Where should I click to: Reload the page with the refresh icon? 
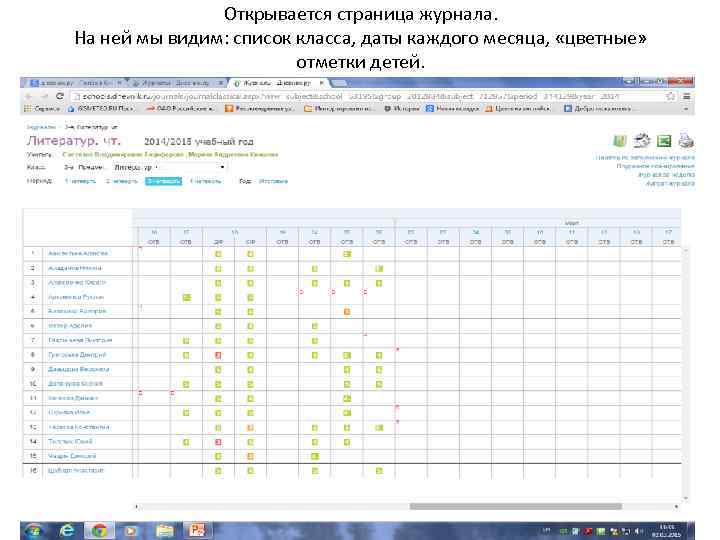coord(60,96)
